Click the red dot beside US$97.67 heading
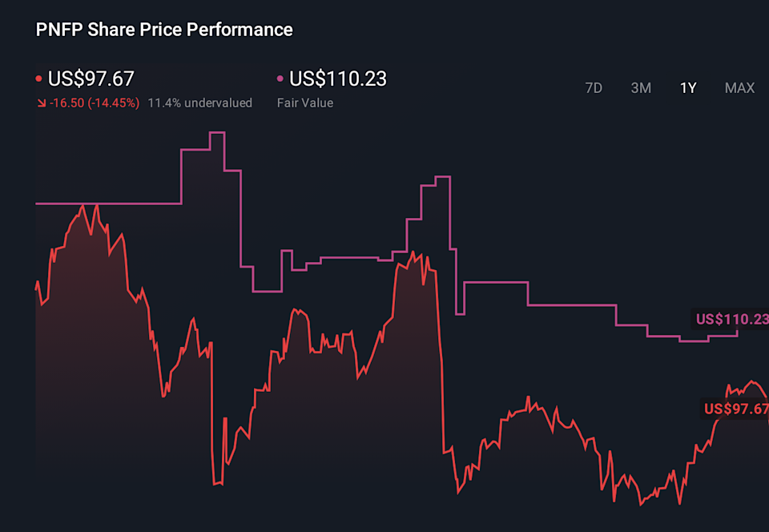Viewport: 769px width, 532px height. tap(39, 79)
